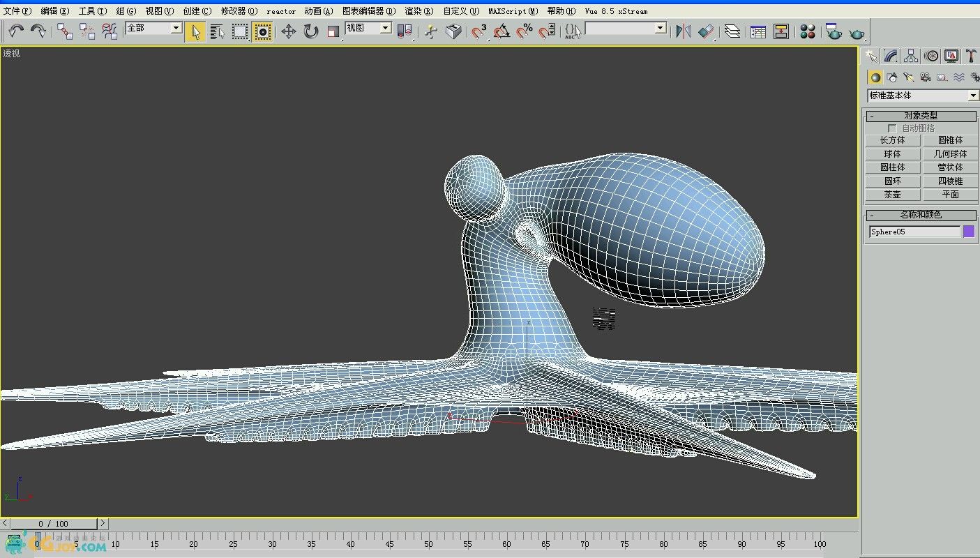Image resolution: width=980 pixels, height=558 pixels.
Task: Open the 修改器(O) menu
Action: 239,11
